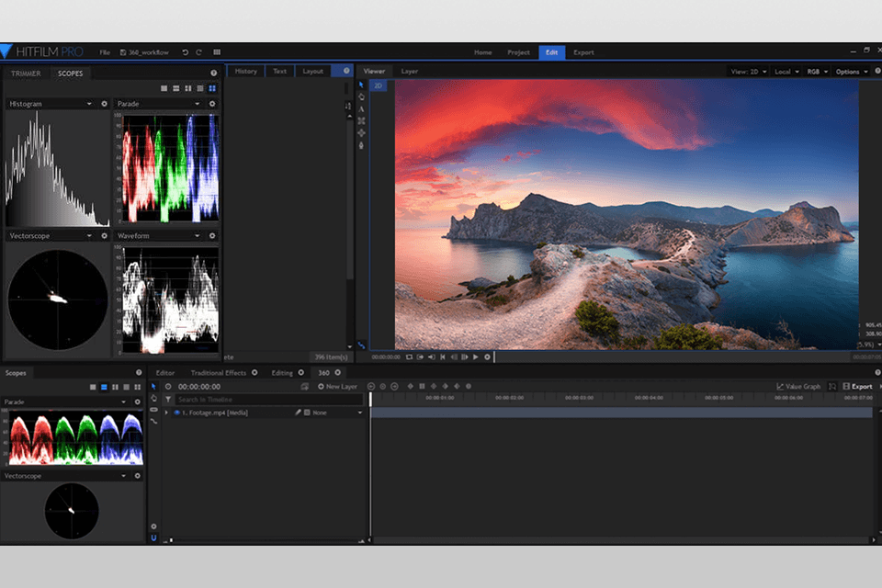Step to next frame in Viewer
This screenshot has width=882, height=588.
pos(465,357)
